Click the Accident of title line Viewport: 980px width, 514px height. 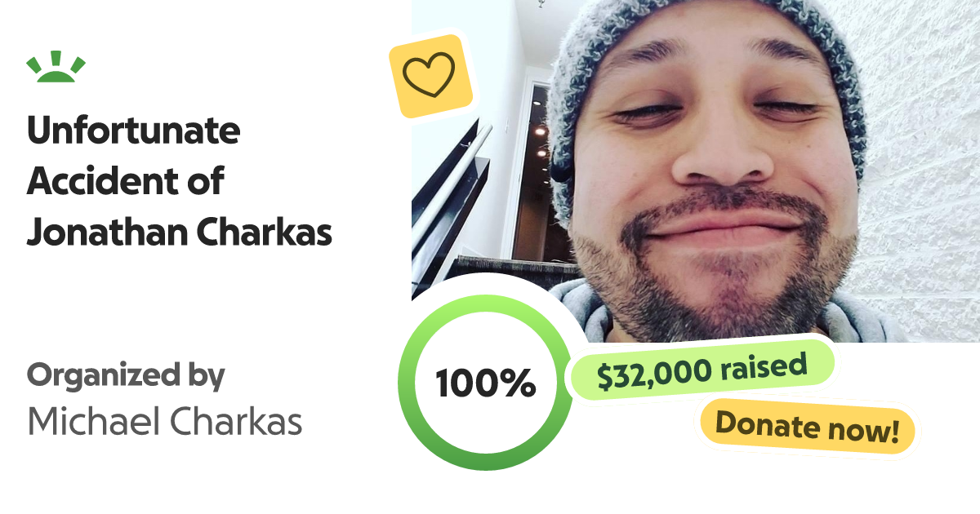(x=124, y=181)
